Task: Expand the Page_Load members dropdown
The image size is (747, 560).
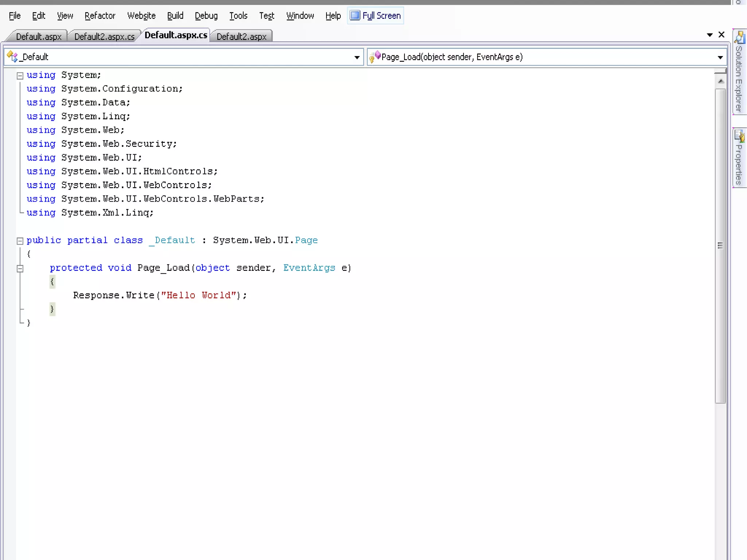Action: [x=720, y=57]
